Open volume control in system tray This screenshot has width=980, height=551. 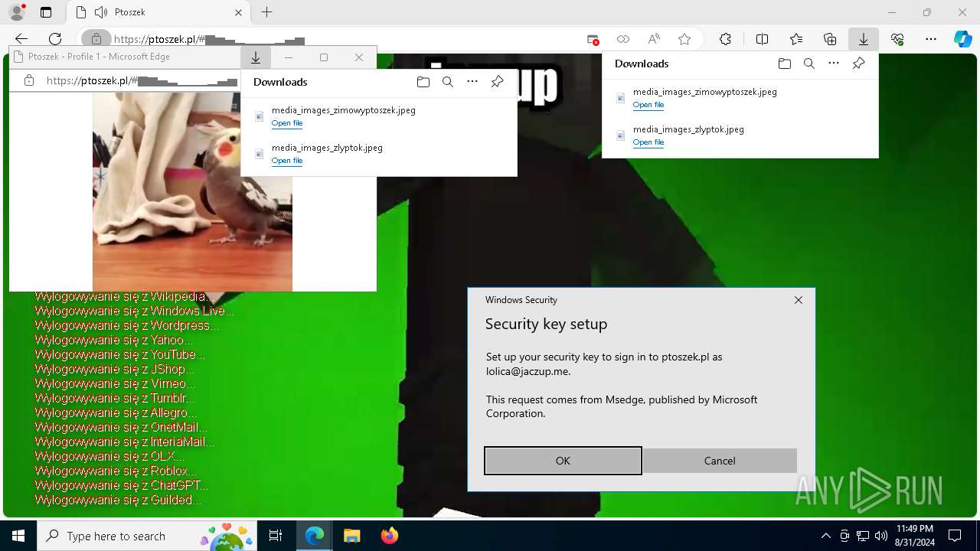pyautogui.click(x=881, y=536)
